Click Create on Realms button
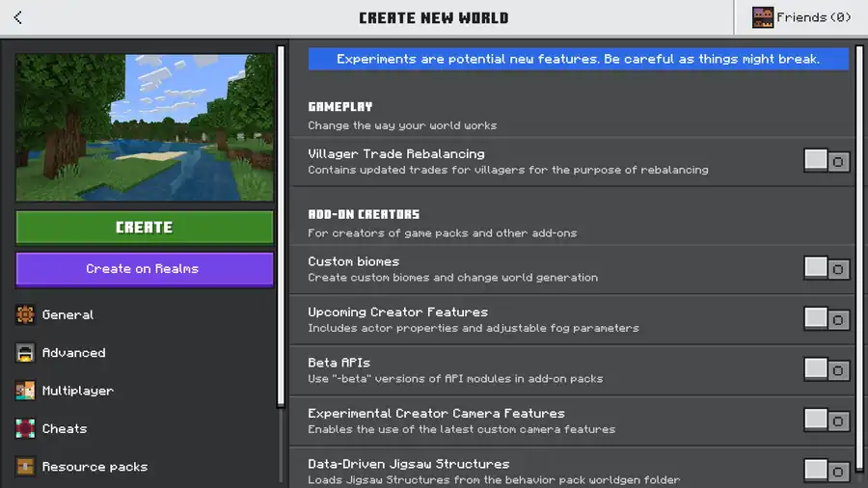The width and height of the screenshot is (868, 488). pos(144,269)
